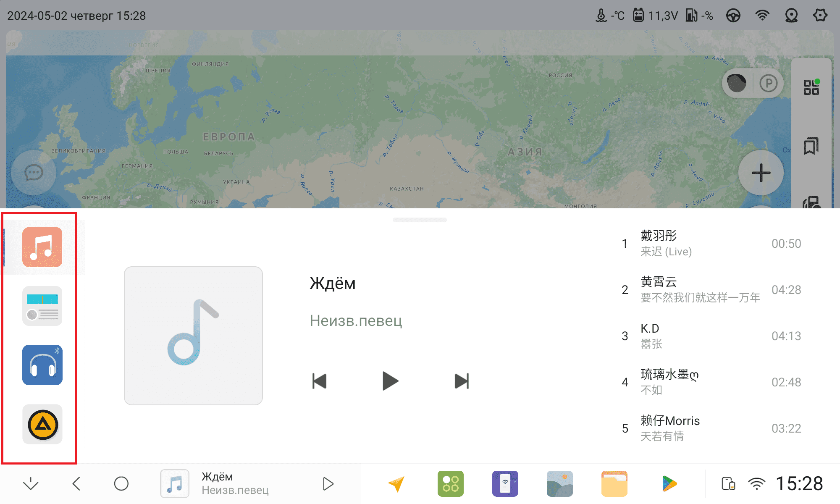Toggle map dark mode switch

[737, 83]
